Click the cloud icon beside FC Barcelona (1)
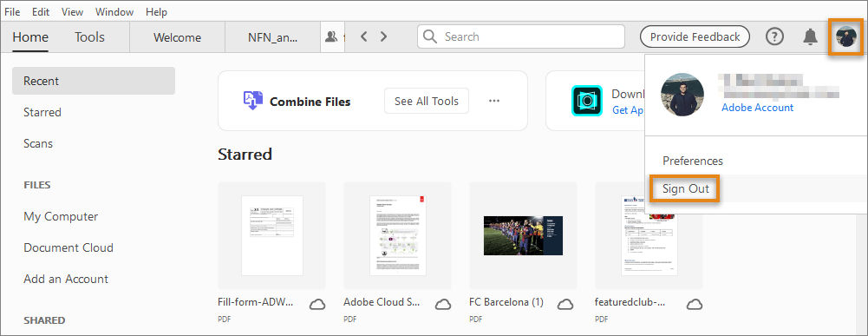 click(565, 304)
